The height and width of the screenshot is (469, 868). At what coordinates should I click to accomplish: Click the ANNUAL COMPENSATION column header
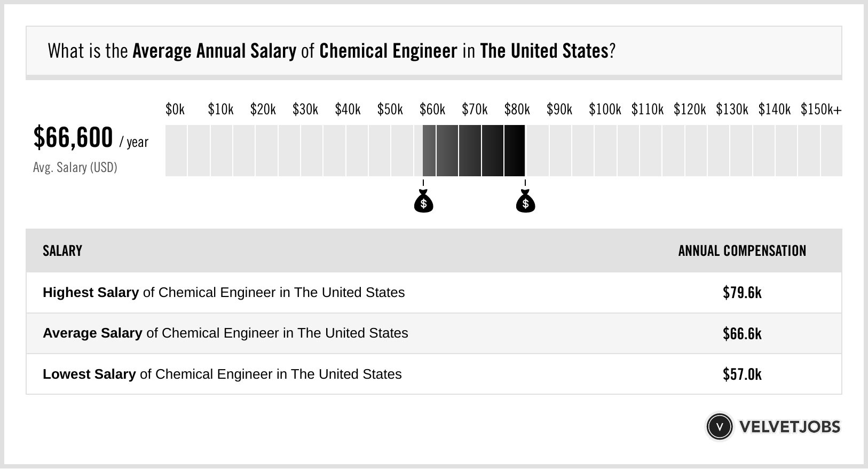click(x=742, y=251)
